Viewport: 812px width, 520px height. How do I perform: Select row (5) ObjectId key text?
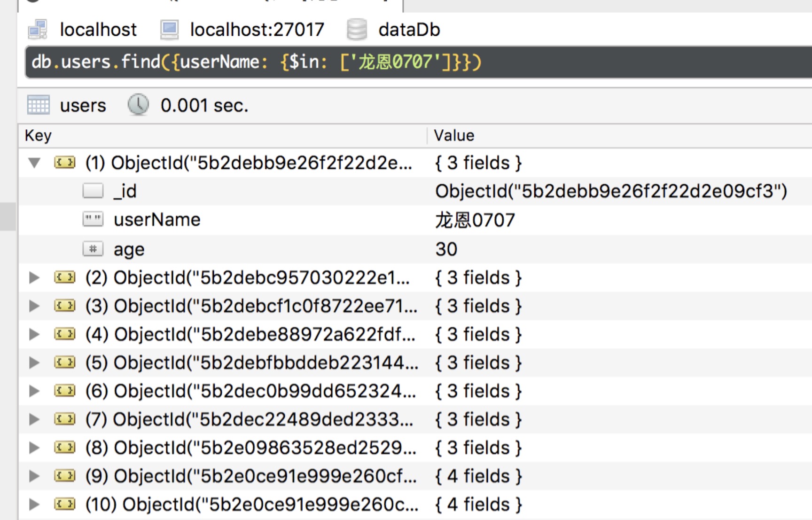[x=252, y=363]
